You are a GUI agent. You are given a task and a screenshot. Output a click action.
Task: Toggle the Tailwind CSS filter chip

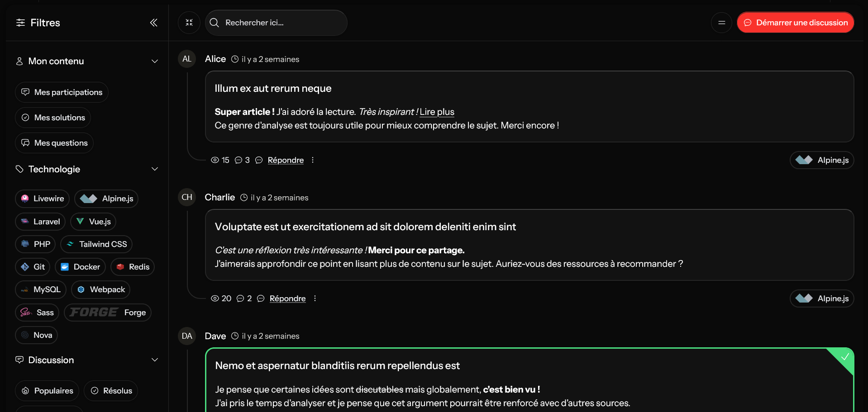click(x=96, y=244)
